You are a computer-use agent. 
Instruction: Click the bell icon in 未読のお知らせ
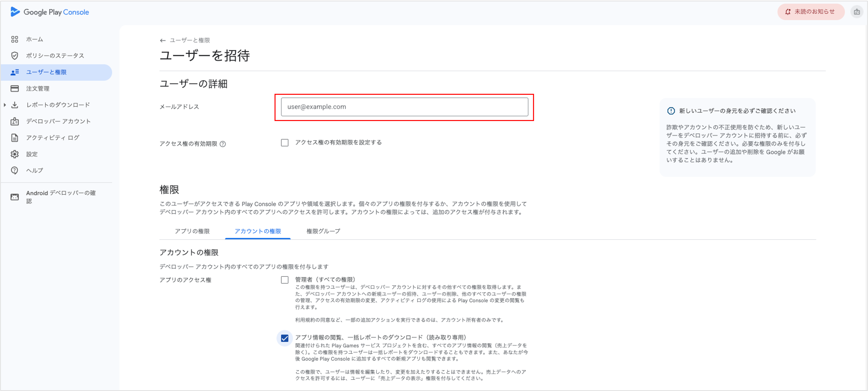pyautogui.click(x=788, y=12)
